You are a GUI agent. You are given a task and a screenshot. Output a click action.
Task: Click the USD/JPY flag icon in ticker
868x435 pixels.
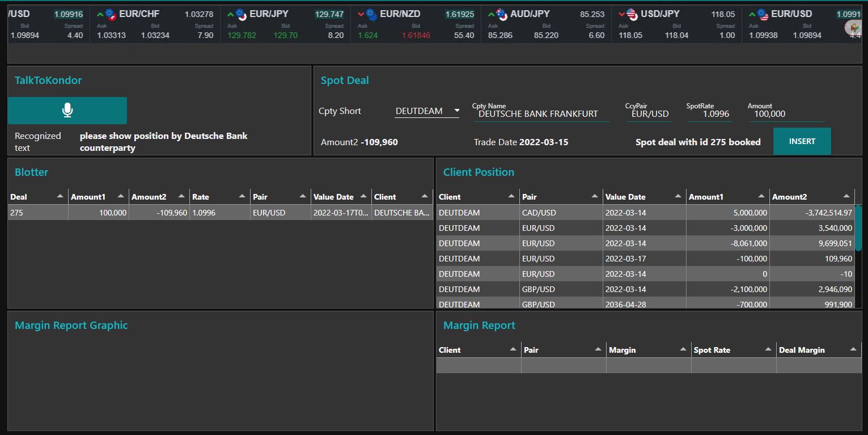(632, 15)
